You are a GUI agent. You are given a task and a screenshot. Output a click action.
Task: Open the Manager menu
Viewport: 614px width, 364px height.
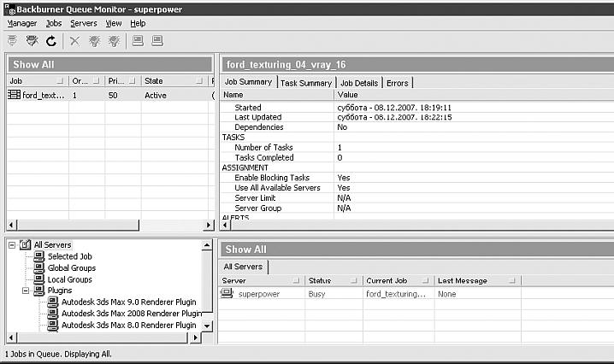tap(22, 23)
